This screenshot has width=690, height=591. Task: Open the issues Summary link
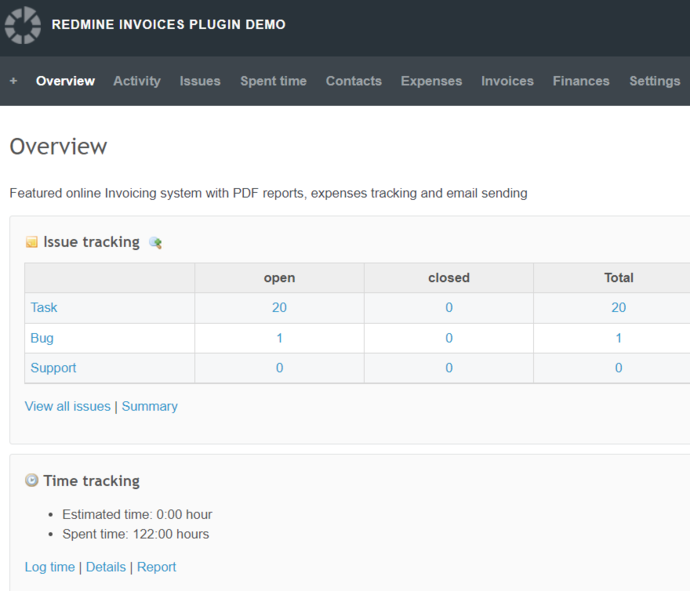[150, 407]
